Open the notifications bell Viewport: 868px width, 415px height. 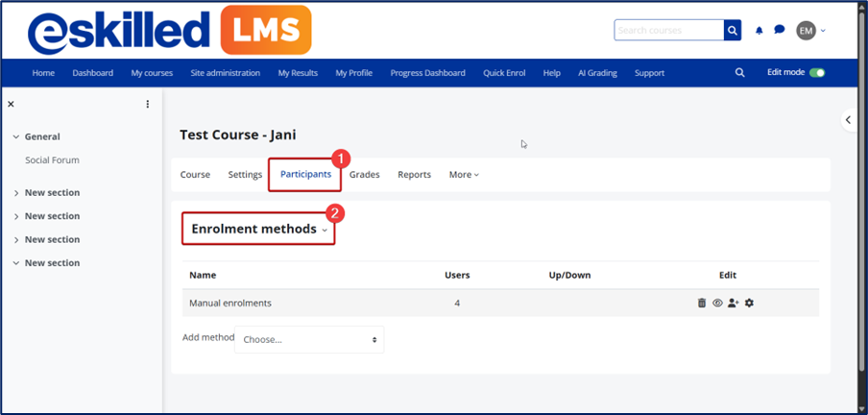click(759, 31)
